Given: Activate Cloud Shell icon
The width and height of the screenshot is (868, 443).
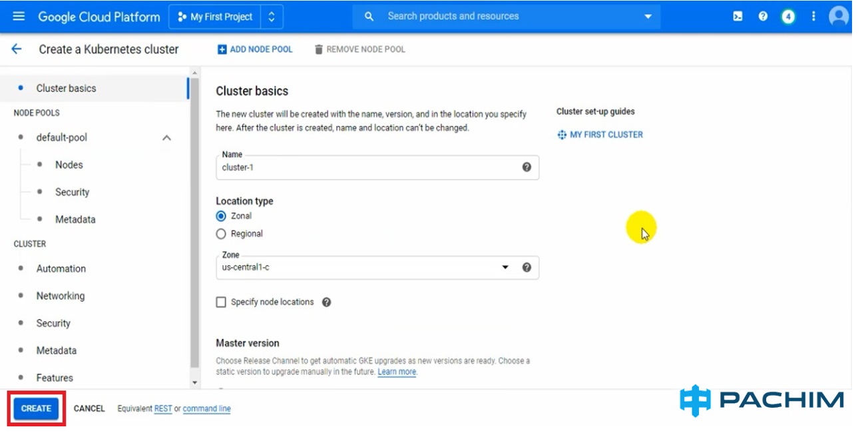Looking at the screenshot, I should tap(738, 17).
